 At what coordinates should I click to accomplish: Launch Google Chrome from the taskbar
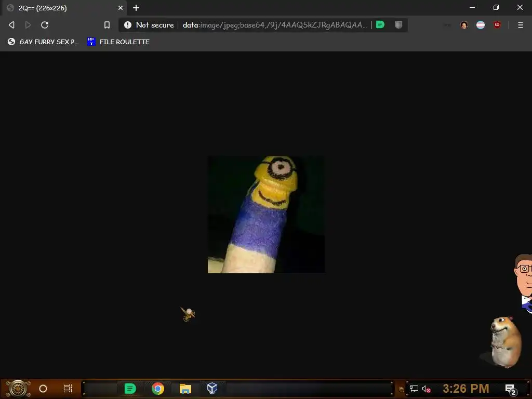tap(158, 389)
